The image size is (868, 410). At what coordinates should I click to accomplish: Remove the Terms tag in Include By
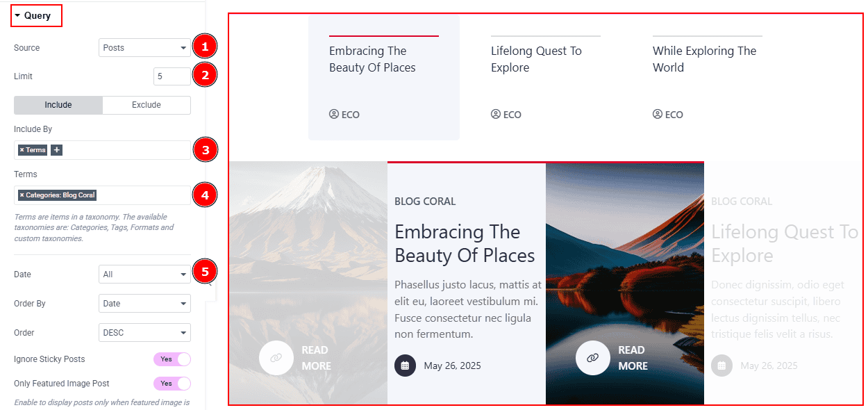22,150
